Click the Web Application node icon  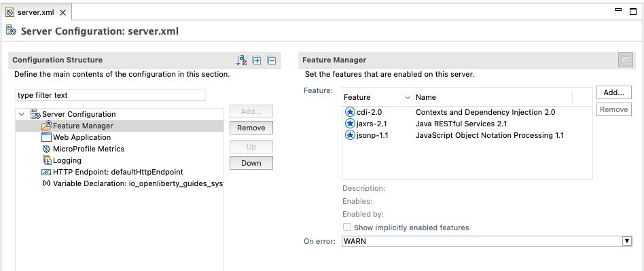pos(47,137)
